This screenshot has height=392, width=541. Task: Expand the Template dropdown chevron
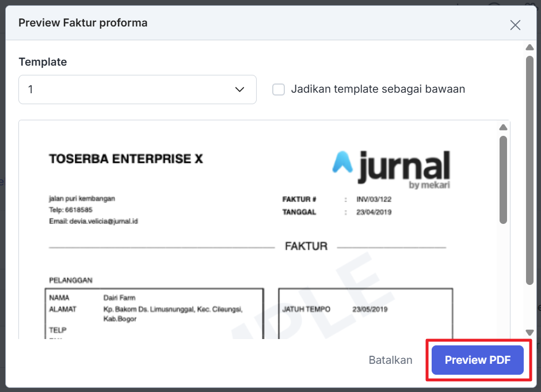click(x=240, y=90)
